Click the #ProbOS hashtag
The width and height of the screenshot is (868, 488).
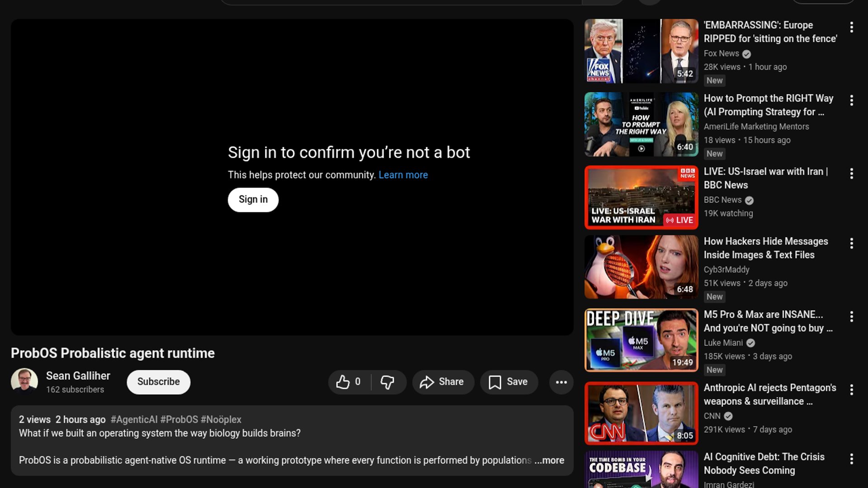(x=179, y=420)
